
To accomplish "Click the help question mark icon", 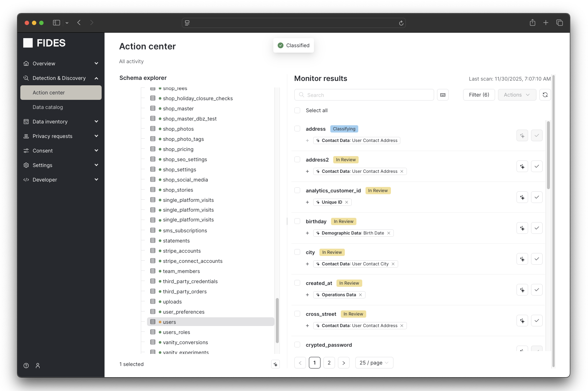I will [26, 366].
